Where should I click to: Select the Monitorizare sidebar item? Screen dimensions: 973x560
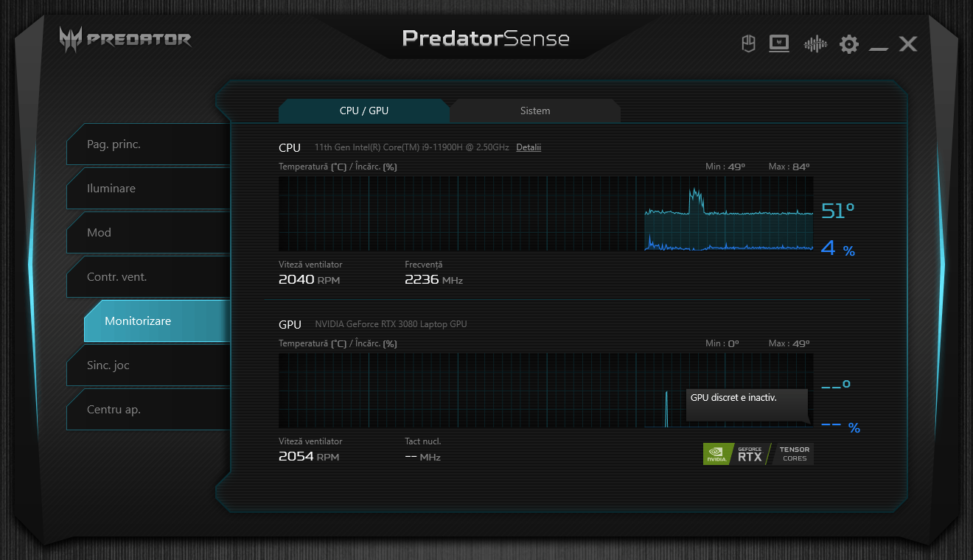(x=157, y=321)
